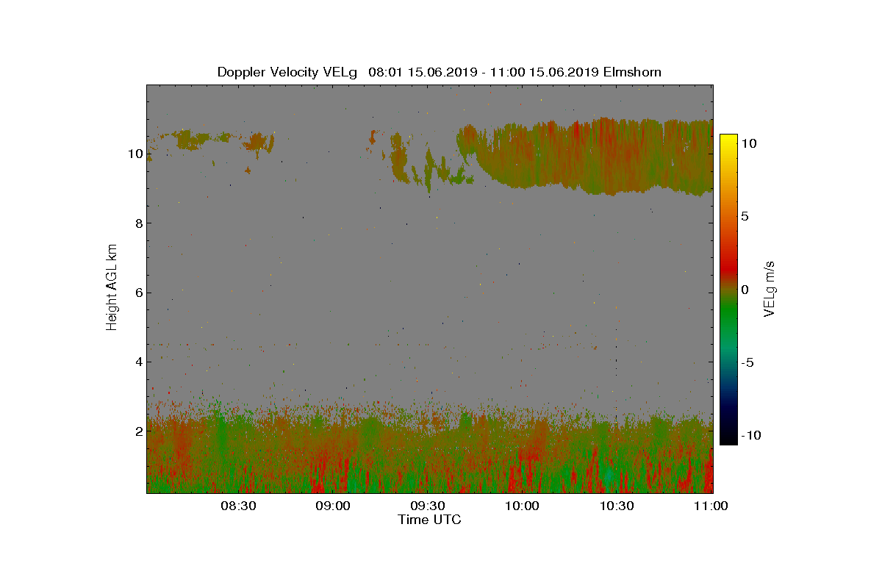This screenshot has width=882, height=588.
Task: Click the height tick label '2'
Action: 138,431
